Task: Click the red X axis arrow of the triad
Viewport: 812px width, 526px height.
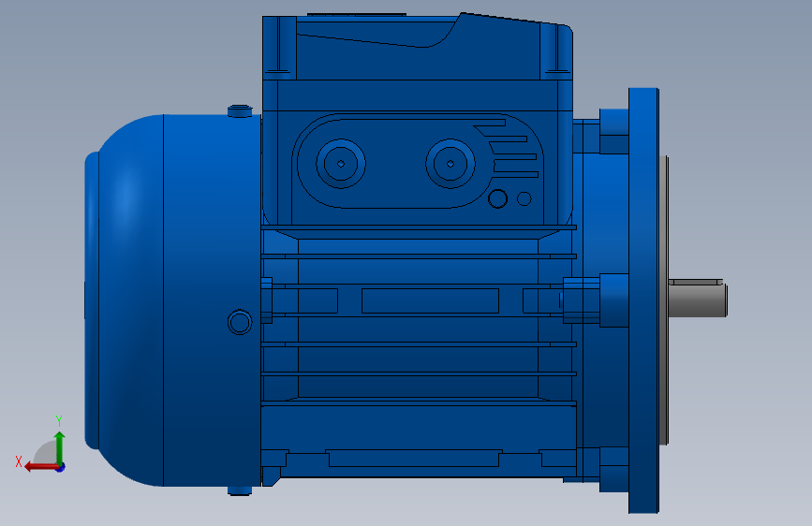Action: 40,467
